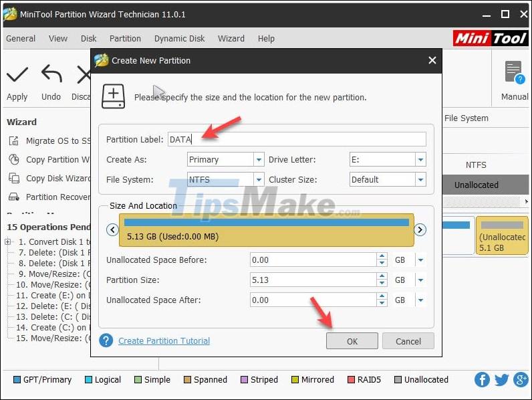This screenshot has height=400, width=532.
Task: Click the File System column header
Action: click(x=467, y=118)
